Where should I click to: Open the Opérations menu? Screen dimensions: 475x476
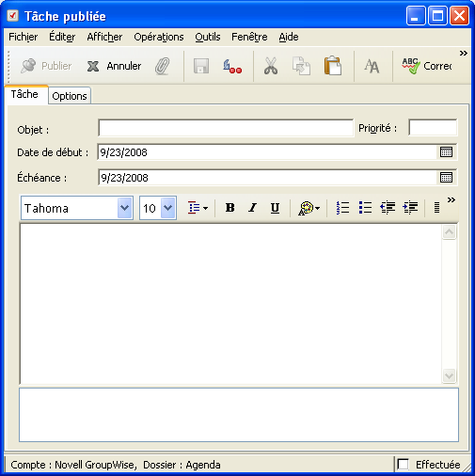(159, 37)
